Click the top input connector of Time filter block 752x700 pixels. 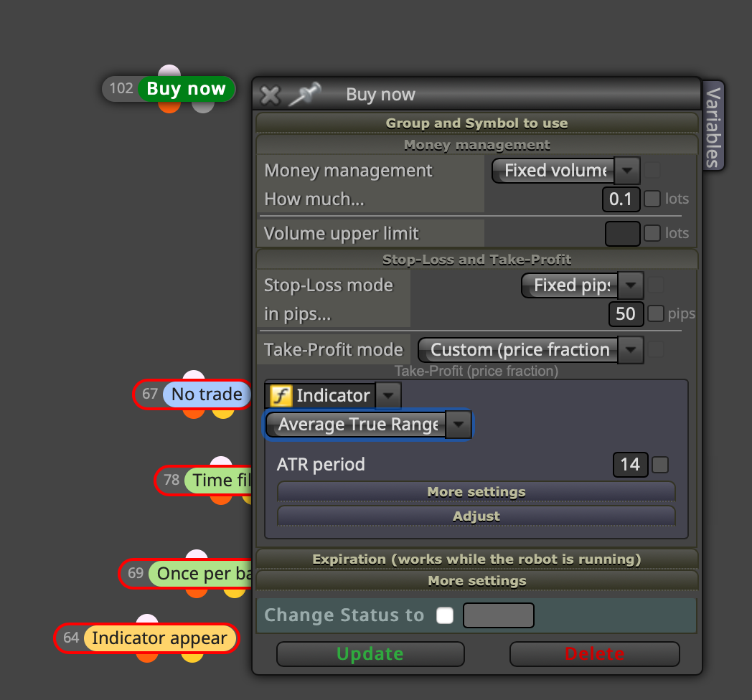[x=221, y=461]
